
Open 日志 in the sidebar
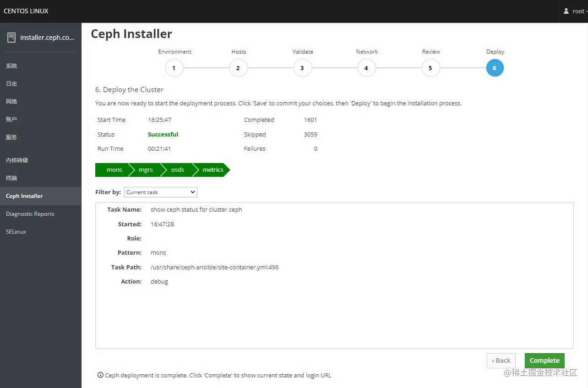41,84
